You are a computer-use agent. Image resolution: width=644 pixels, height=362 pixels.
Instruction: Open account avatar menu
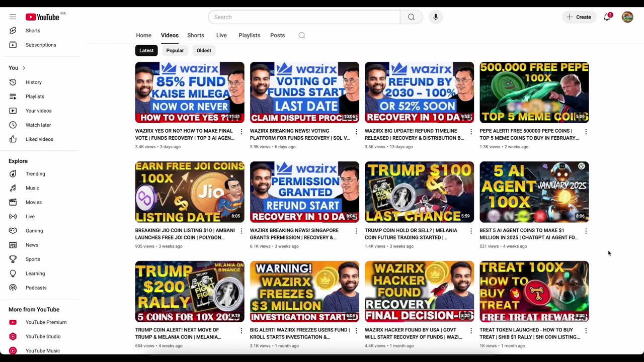[x=627, y=17]
